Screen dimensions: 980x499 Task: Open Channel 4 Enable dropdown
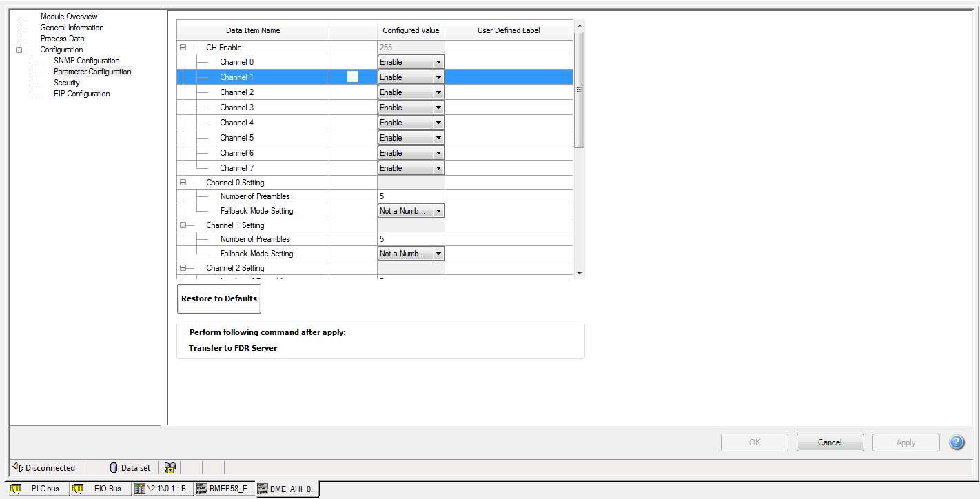(438, 123)
